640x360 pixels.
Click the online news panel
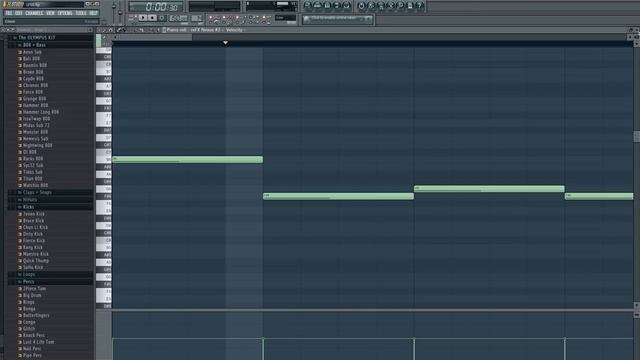(x=338, y=19)
